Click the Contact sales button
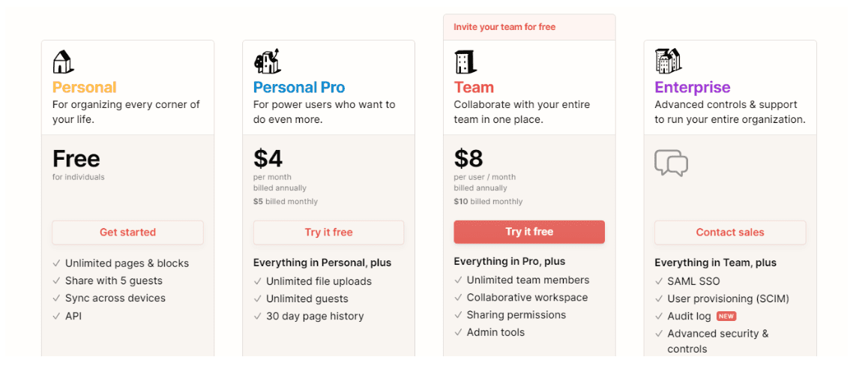The width and height of the screenshot is (868, 381). [x=730, y=232]
